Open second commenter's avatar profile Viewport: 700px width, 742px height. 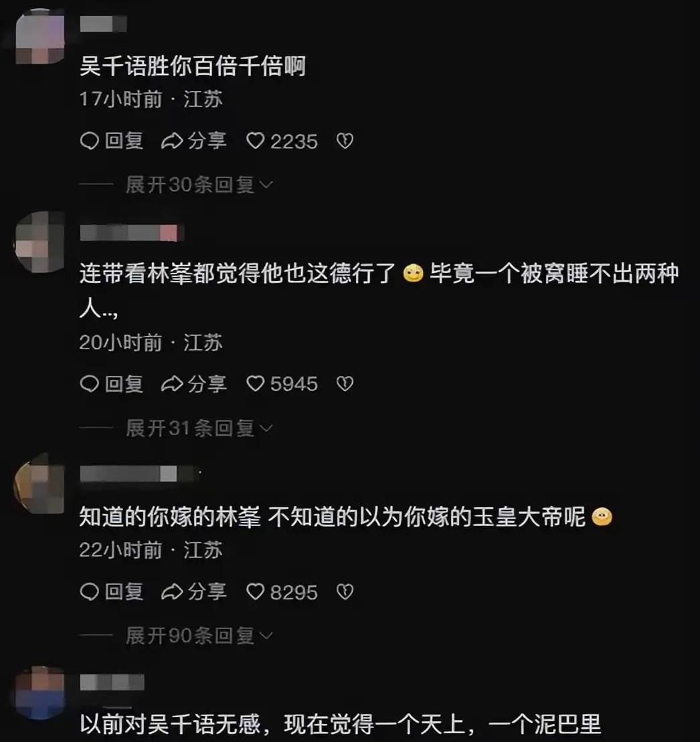tap(40, 242)
